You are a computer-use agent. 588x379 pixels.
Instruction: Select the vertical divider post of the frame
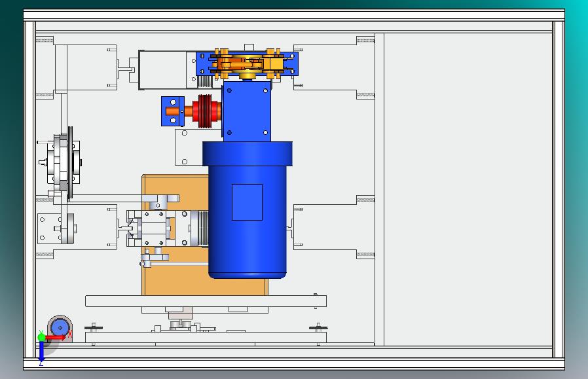(379, 189)
